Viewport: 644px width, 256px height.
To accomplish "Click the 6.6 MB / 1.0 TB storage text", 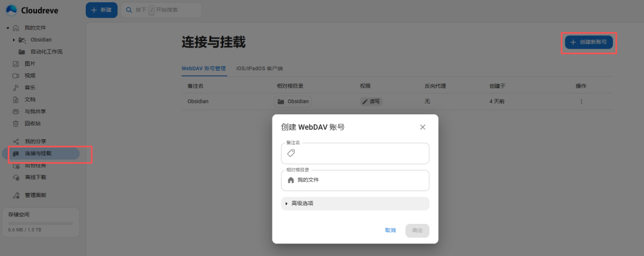I will 24,230.
